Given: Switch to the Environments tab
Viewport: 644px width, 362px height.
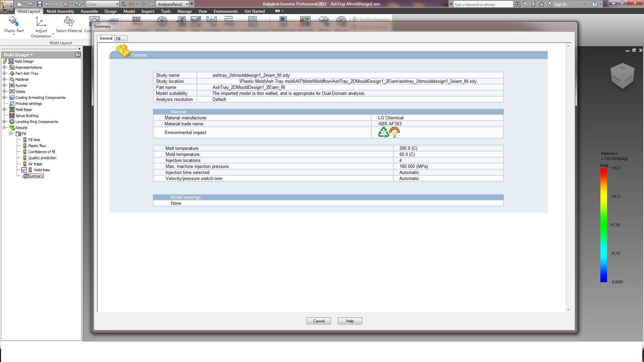Looking at the screenshot, I should (x=225, y=11).
